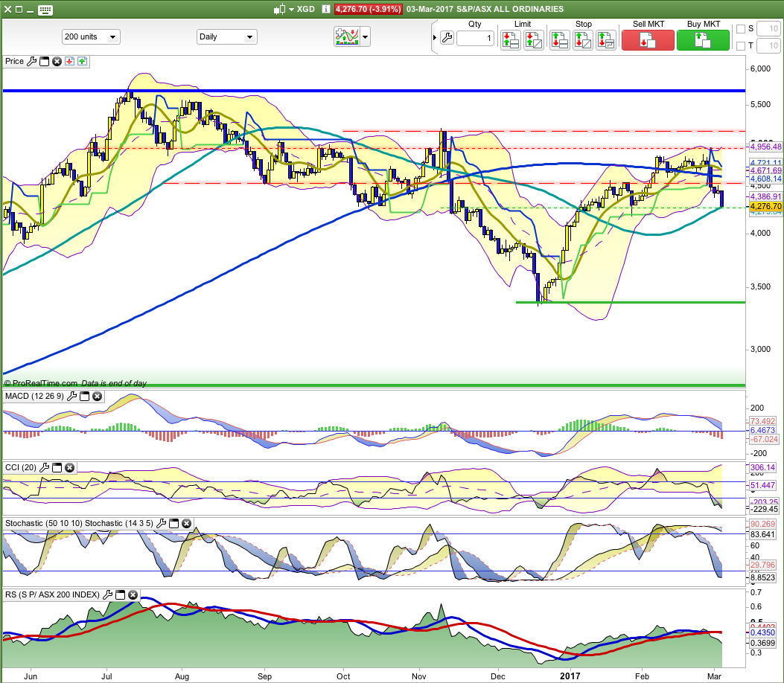Click the candlestick chart style icon
This screenshot has height=683, width=784.
tap(280, 9)
